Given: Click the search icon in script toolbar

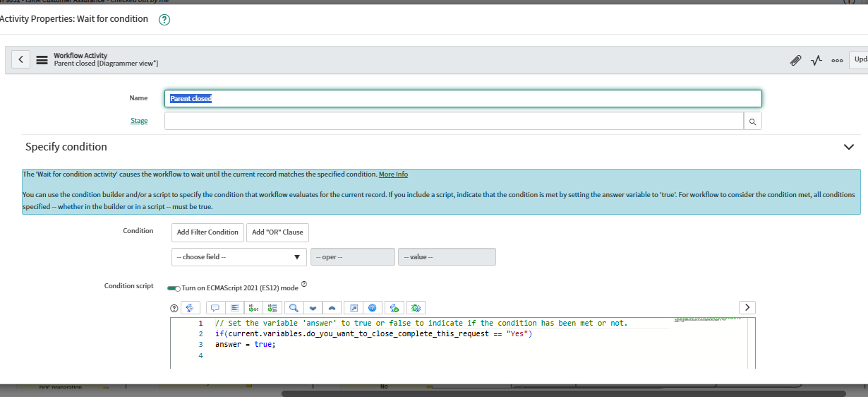Looking at the screenshot, I should click(x=294, y=308).
